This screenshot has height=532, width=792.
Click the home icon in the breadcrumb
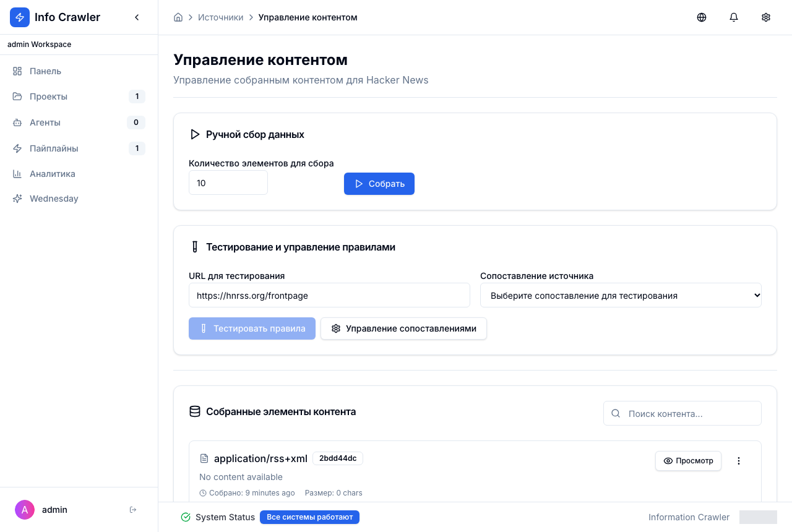click(x=178, y=17)
